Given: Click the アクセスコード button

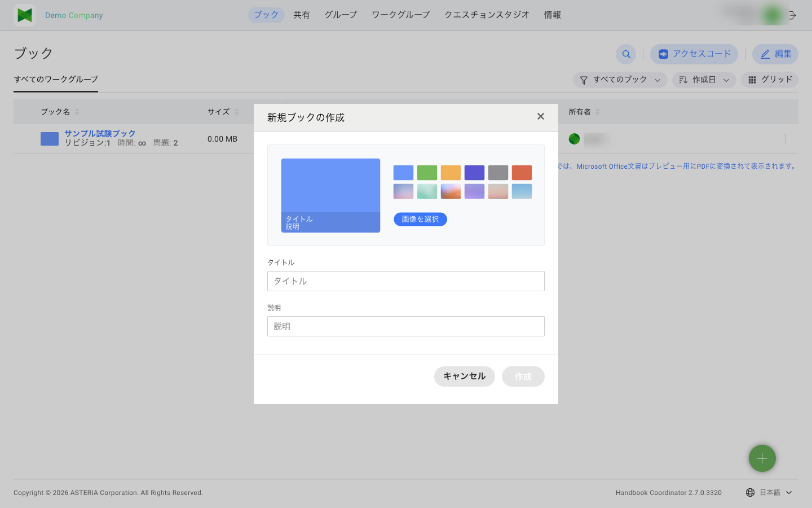Looking at the screenshot, I should tap(694, 54).
